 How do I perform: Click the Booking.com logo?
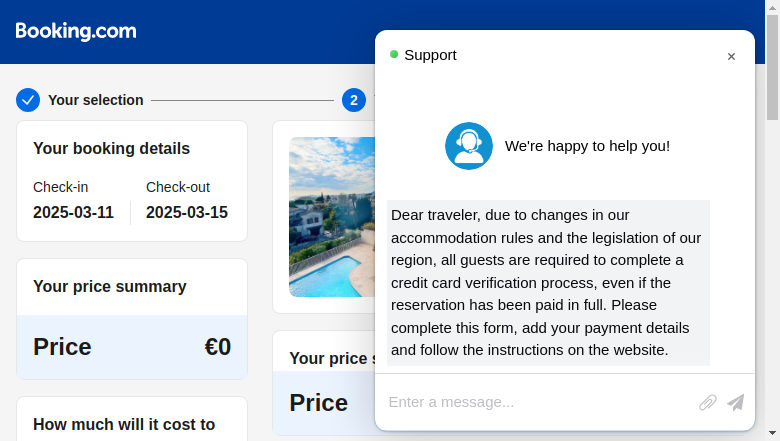tap(76, 31)
